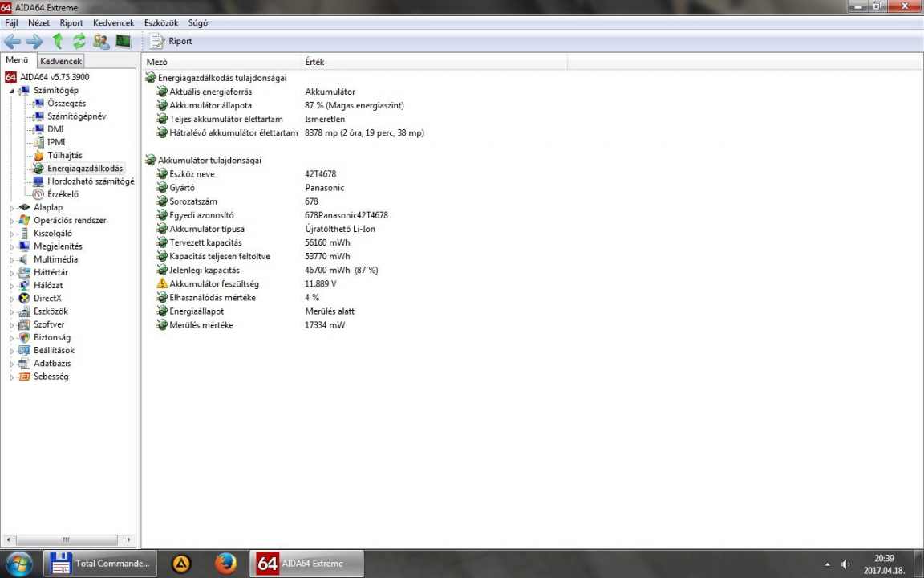
Task: Refresh the page with green arrows icon
Action: pyautogui.click(x=79, y=41)
